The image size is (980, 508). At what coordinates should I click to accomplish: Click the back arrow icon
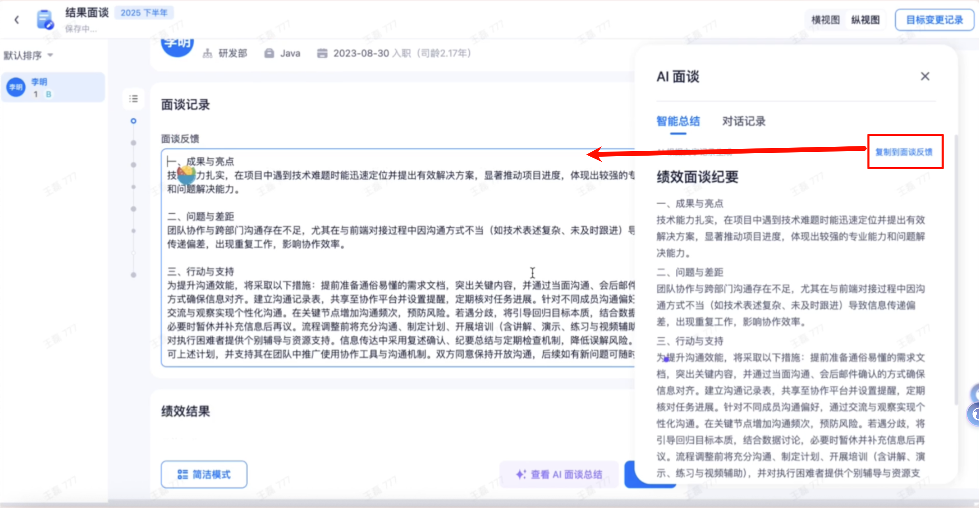click(17, 20)
